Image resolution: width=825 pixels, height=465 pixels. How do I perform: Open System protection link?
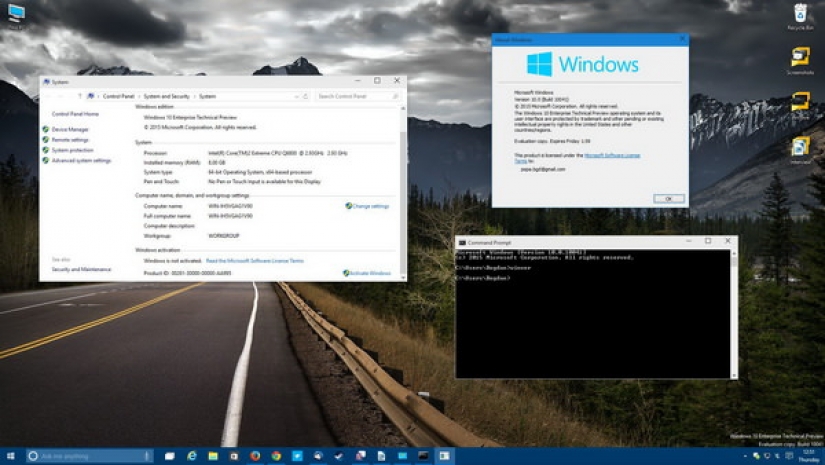click(x=73, y=150)
